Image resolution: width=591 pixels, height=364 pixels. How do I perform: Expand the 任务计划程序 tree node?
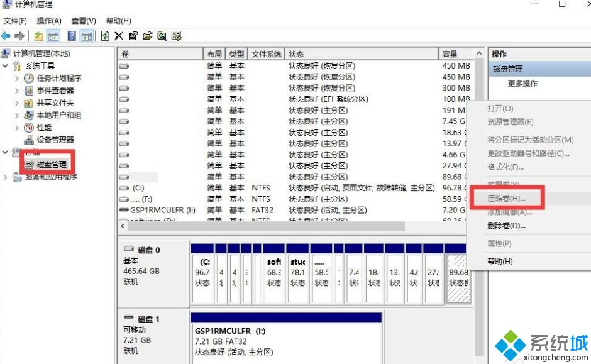(16, 79)
